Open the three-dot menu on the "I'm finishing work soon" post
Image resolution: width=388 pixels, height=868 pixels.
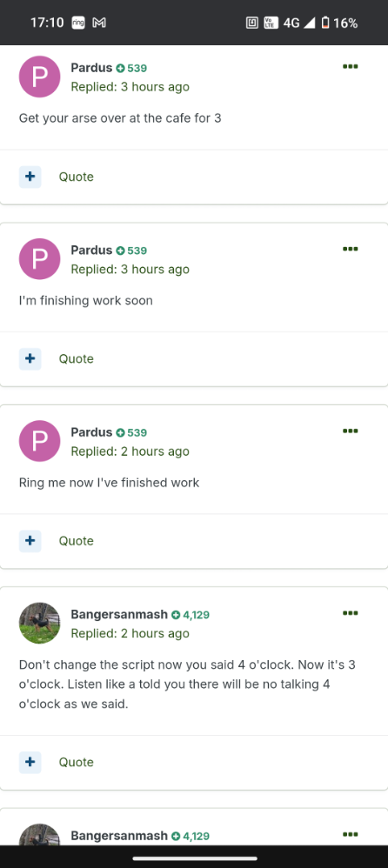point(350,249)
